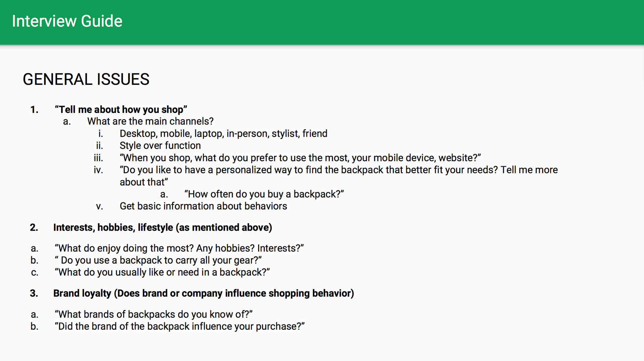This screenshot has height=361, width=644.
Task: Click "Do you use a backpack" question
Action: pyautogui.click(x=158, y=260)
